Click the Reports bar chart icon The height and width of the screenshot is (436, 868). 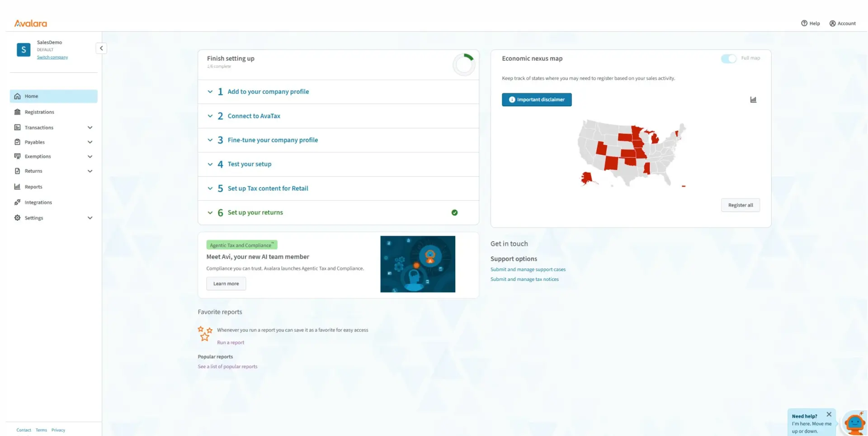17,186
